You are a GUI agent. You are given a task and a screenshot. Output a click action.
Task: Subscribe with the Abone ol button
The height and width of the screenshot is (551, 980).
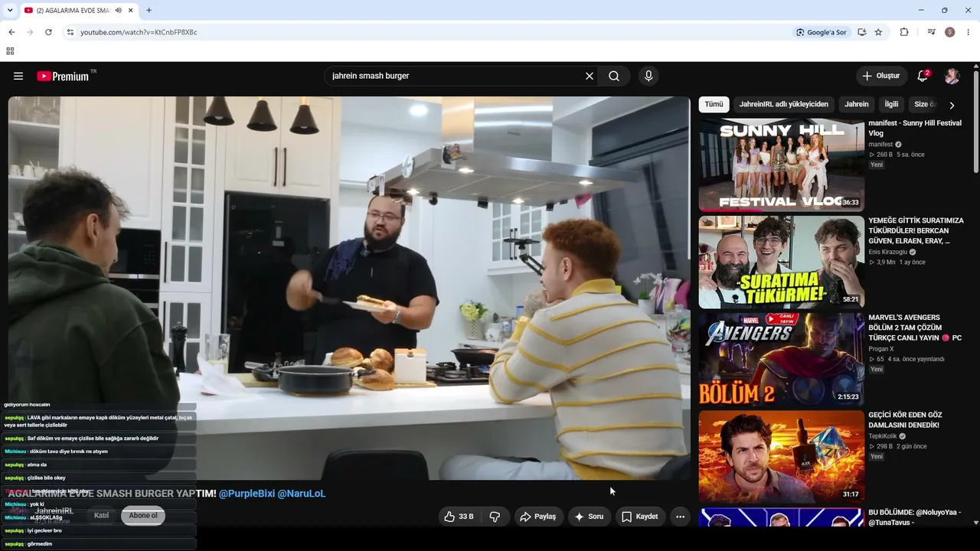point(143,515)
